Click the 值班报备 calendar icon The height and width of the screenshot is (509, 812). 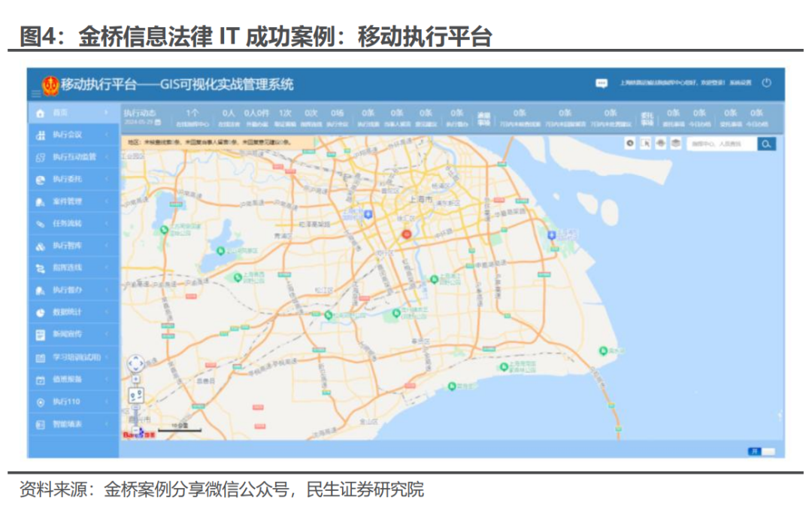[41, 380]
